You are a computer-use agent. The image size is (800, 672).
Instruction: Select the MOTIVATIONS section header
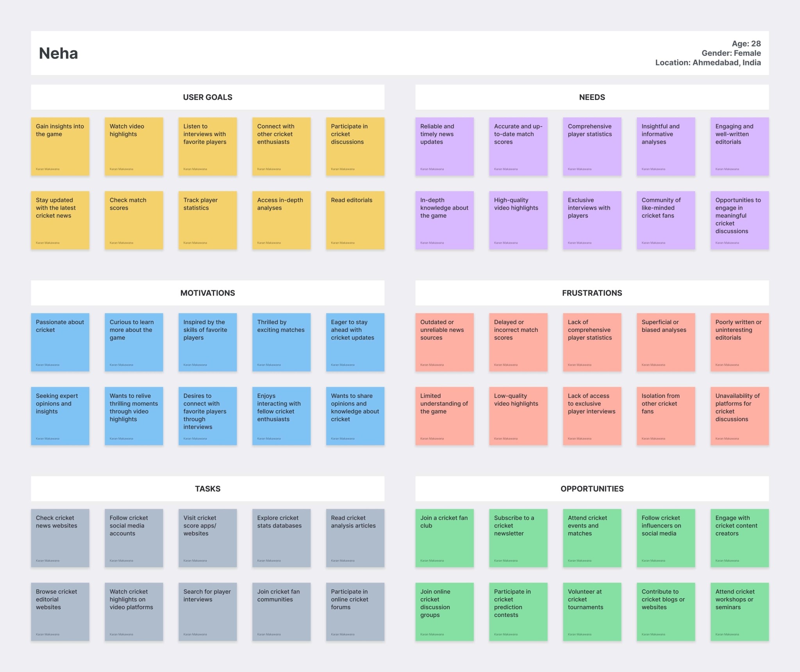(x=207, y=293)
